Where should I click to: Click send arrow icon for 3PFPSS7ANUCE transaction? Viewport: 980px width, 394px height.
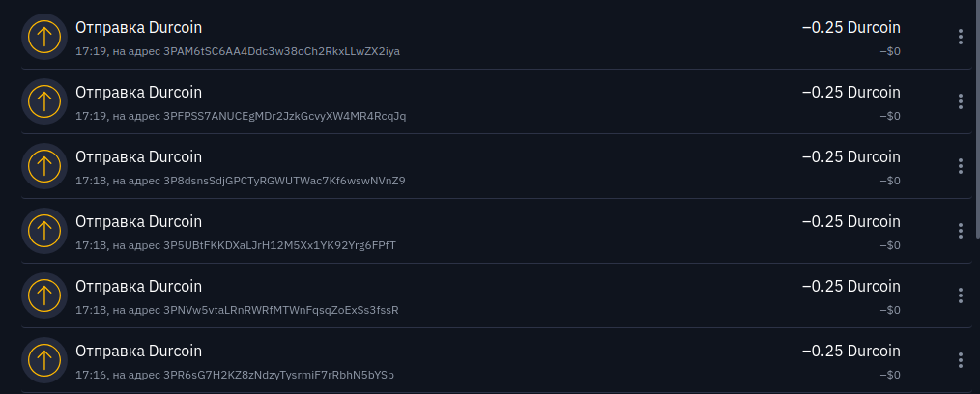pos(44,101)
